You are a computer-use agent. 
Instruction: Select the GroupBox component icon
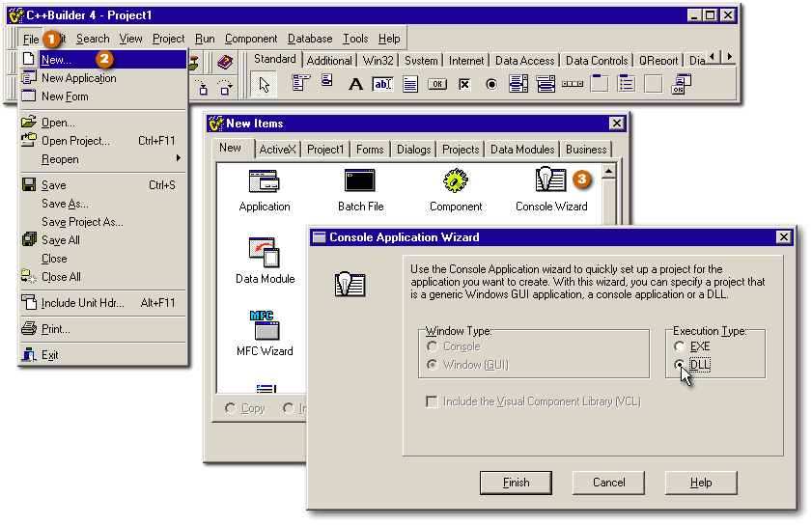[x=600, y=83]
